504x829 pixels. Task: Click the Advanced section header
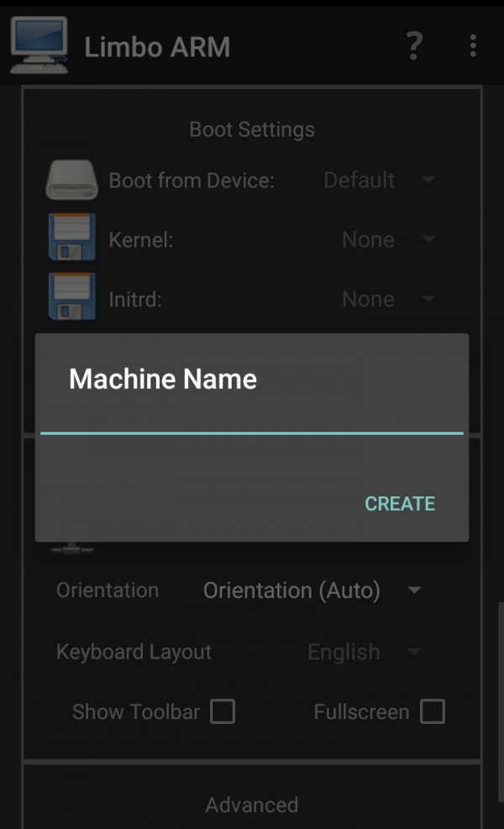(x=252, y=805)
